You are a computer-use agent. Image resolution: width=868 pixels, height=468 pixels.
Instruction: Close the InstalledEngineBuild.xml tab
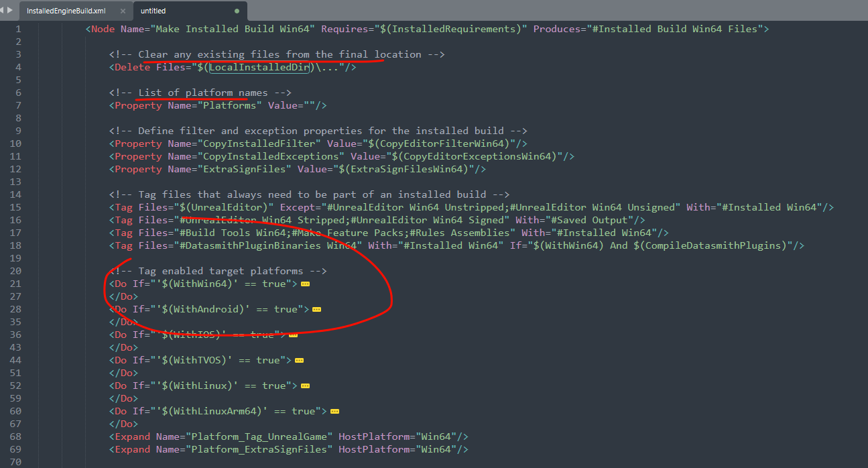click(x=123, y=11)
